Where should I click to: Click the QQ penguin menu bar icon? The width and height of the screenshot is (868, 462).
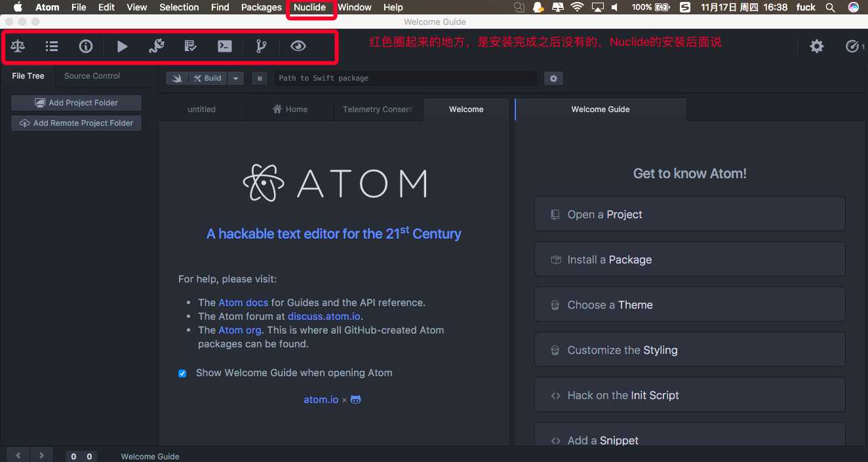[x=538, y=7]
